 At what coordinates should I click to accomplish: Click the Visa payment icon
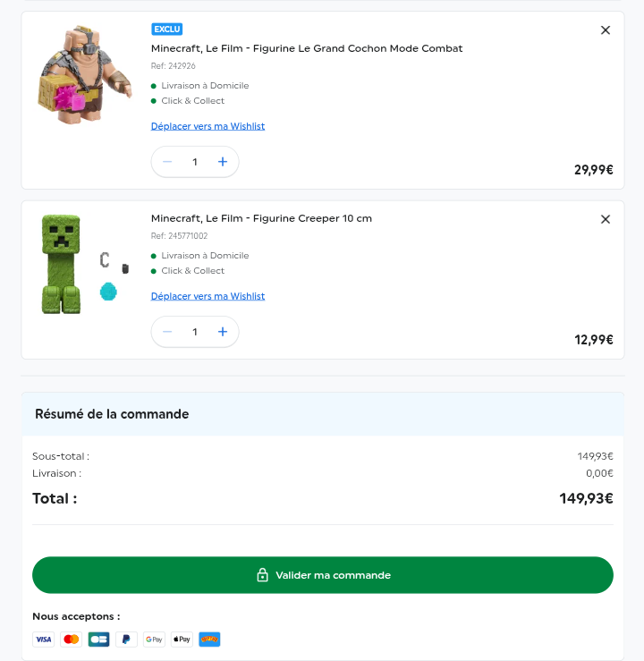point(43,640)
